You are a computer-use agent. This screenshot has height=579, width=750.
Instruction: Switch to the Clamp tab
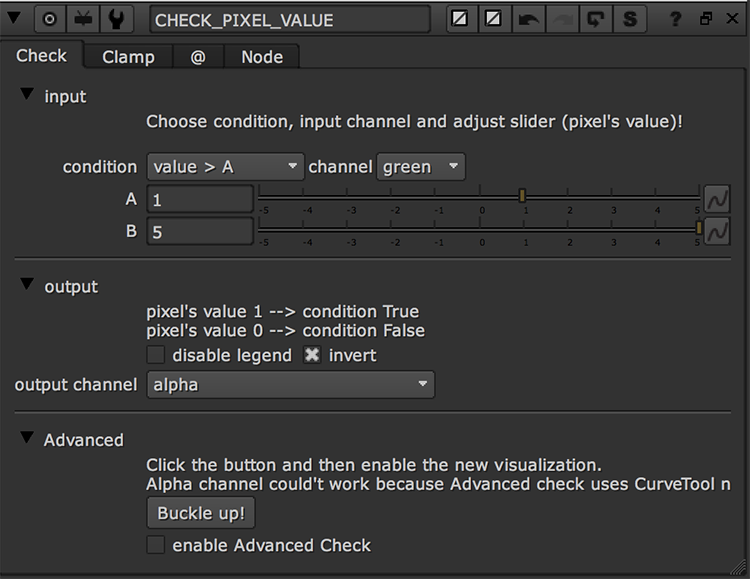pyautogui.click(x=128, y=57)
